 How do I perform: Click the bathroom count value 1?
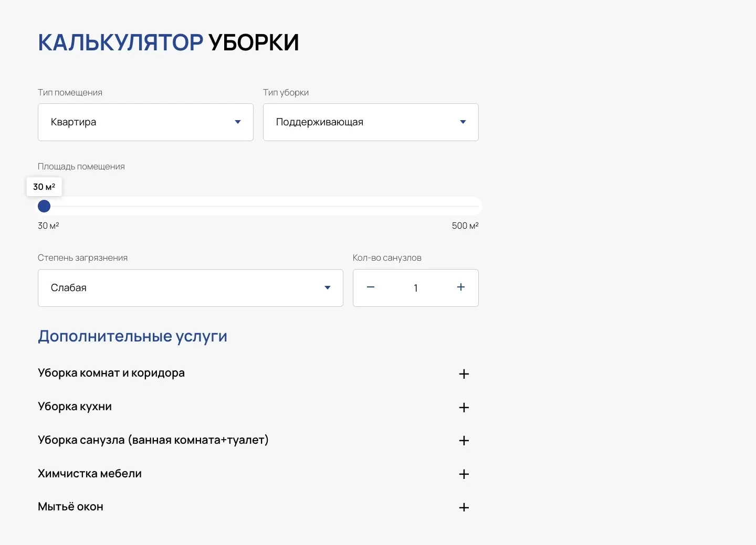(x=416, y=288)
